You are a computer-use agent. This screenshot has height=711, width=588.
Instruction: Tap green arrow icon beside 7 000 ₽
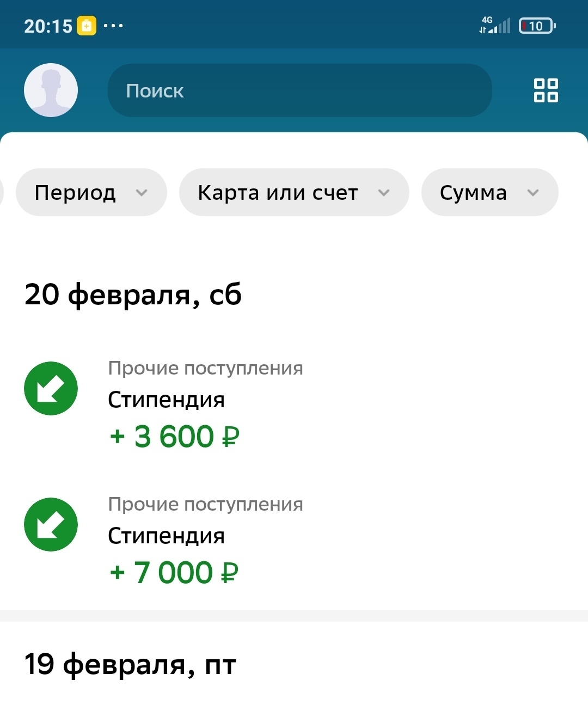(51, 524)
